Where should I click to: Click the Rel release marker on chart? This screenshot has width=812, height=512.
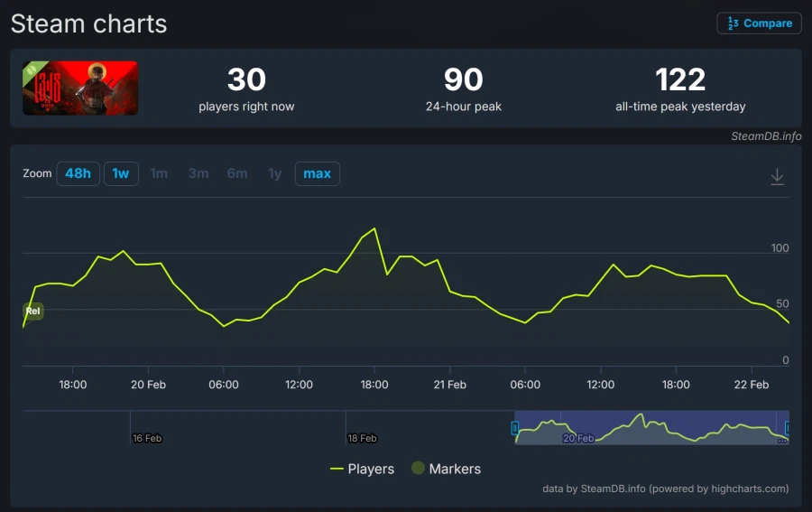[33, 311]
